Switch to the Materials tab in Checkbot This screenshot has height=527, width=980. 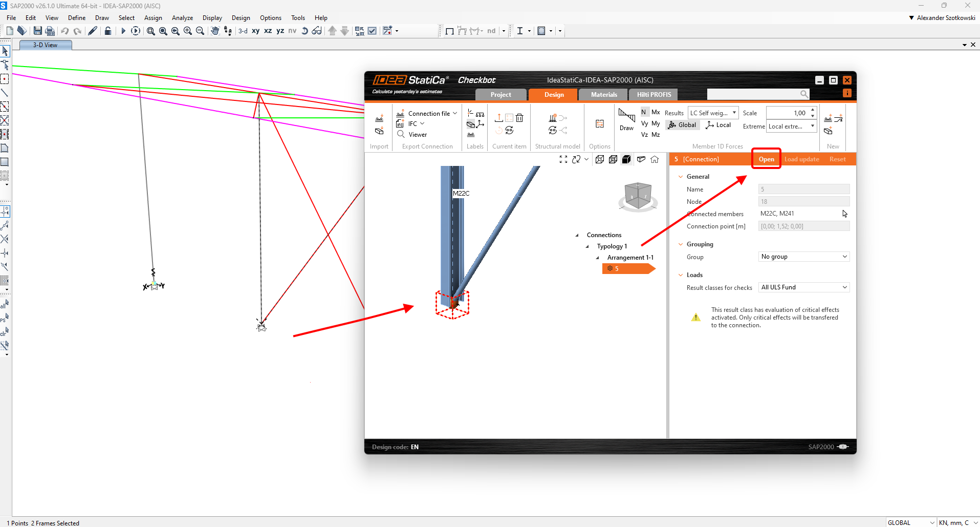pos(604,95)
